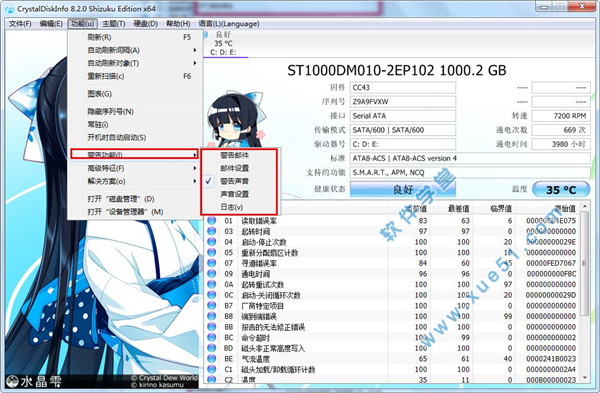Click the status orb next to BE 气流温度
The height and width of the screenshot is (393, 600).
point(212,359)
